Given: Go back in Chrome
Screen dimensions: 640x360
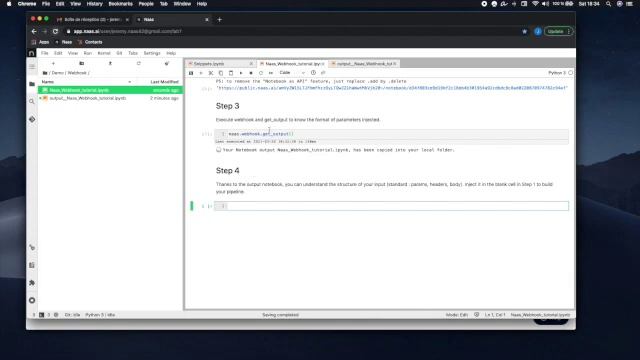Looking at the screenshot, I should tap(34, 31).
